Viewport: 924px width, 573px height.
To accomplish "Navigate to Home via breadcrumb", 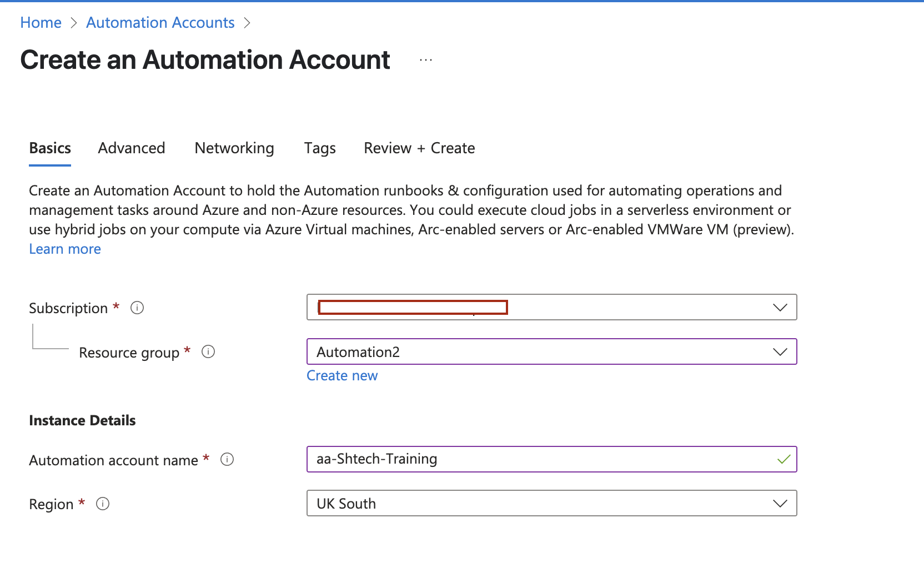I will [x=41, y=22].
